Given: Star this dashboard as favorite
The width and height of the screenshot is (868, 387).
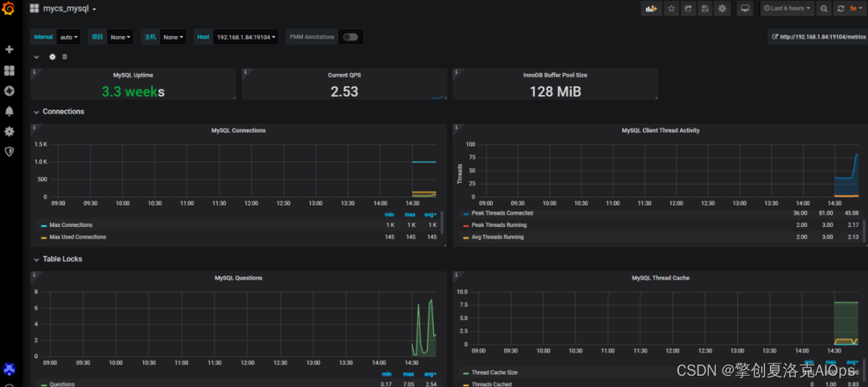Looking at the screenshot, I should pos(671,8).
